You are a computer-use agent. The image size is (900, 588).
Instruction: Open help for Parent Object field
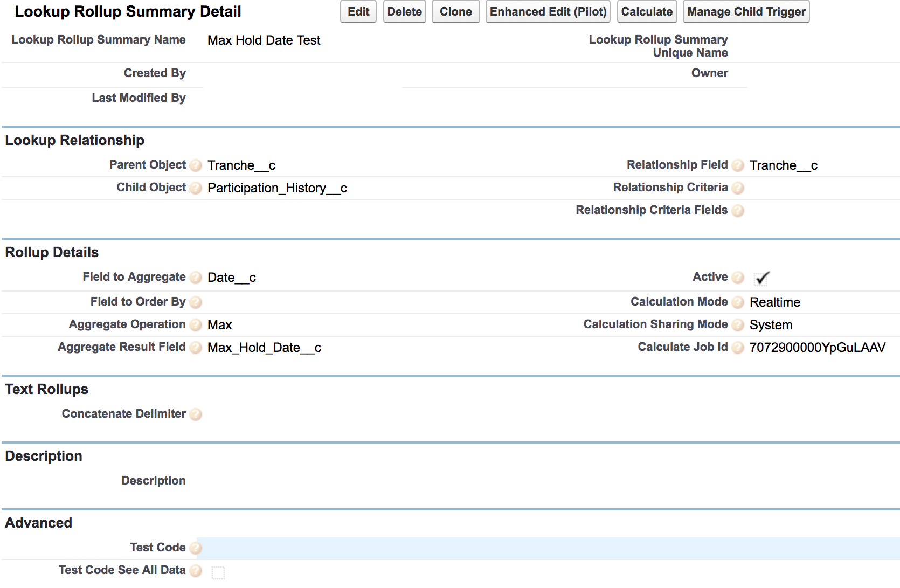(x=196, y=165)
